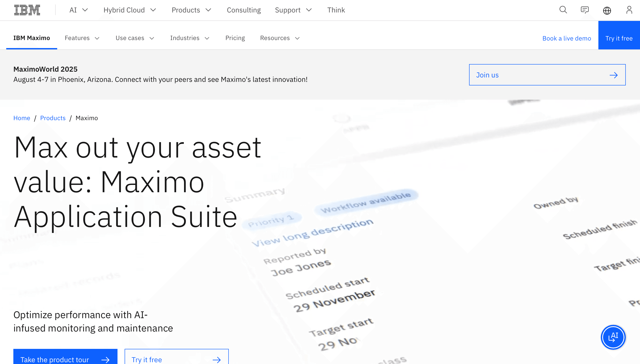Click the MaximoWorld 2025 heading

pyautogui.click(x=45, y=69)
